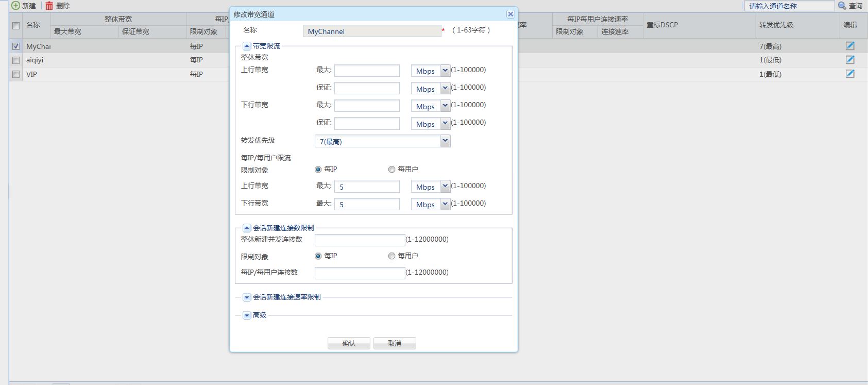This screenshot has width=868, height=385.
Task: Expand the 高级 section
Action: coord(247,315)
